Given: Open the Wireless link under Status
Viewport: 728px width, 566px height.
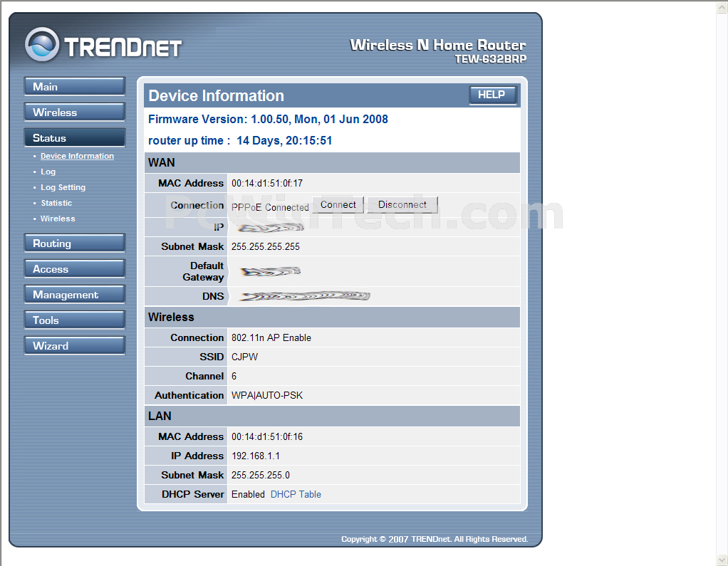Looking at the screenshot, I should (58, 219).
